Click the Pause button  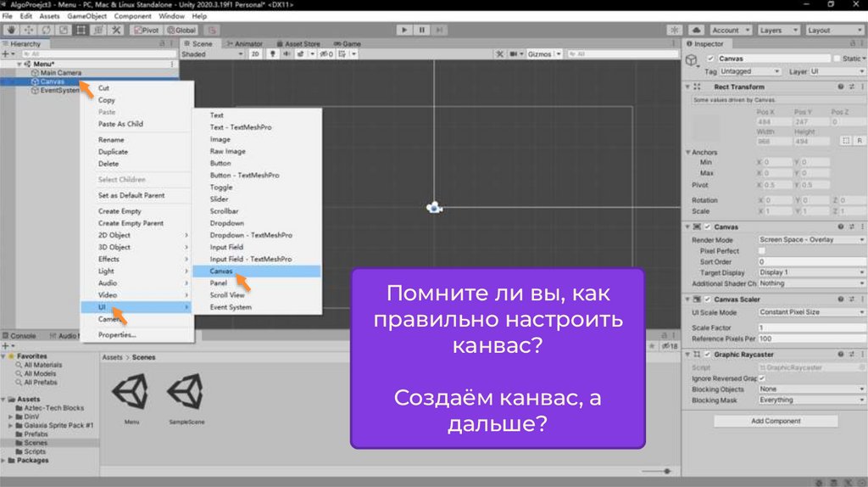(421, 30)
